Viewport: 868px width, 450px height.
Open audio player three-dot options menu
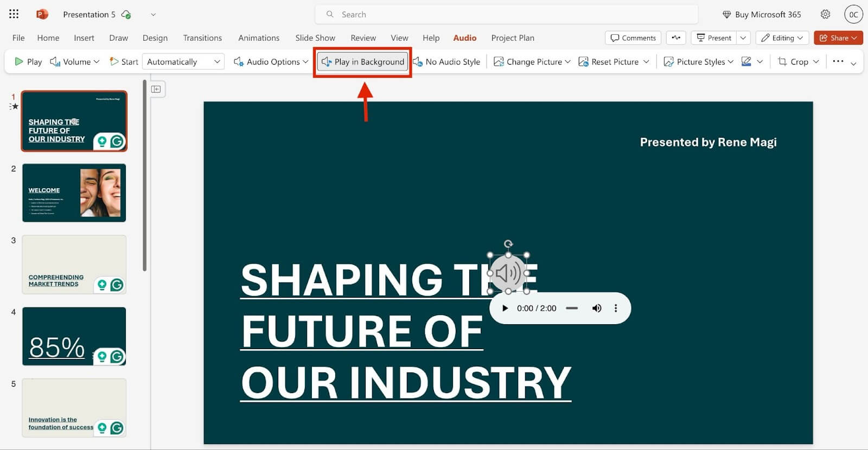(615, 308)
